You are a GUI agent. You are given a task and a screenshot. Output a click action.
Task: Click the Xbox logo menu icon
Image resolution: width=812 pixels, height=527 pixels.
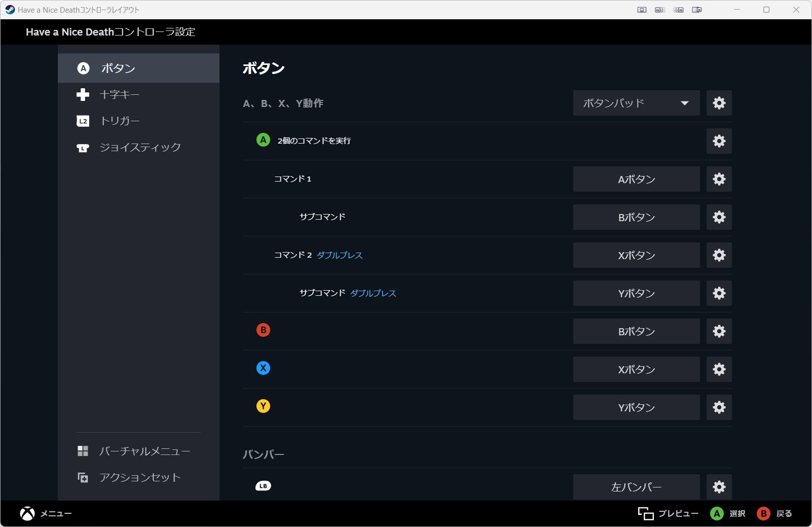27,514
